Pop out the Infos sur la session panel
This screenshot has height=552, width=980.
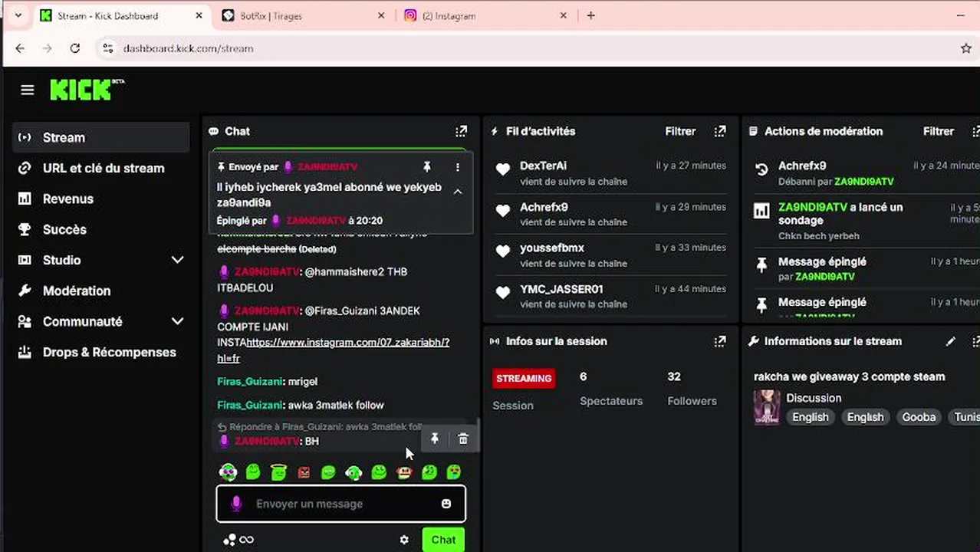click(x=719, y=341)
